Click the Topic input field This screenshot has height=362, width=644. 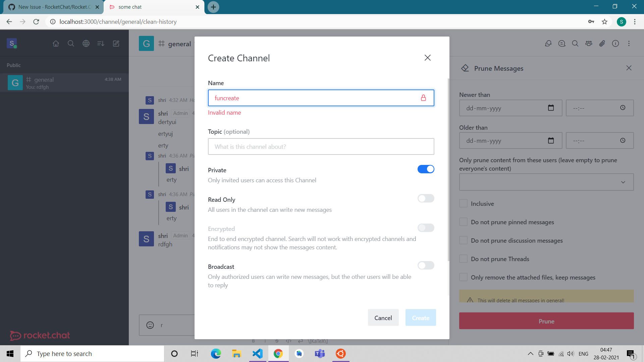(x=321, y=147)
